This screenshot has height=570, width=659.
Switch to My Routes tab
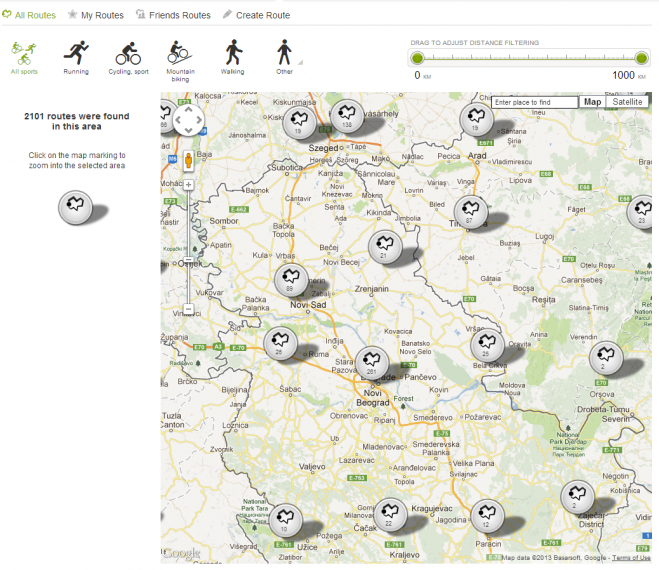click(96, 15)
